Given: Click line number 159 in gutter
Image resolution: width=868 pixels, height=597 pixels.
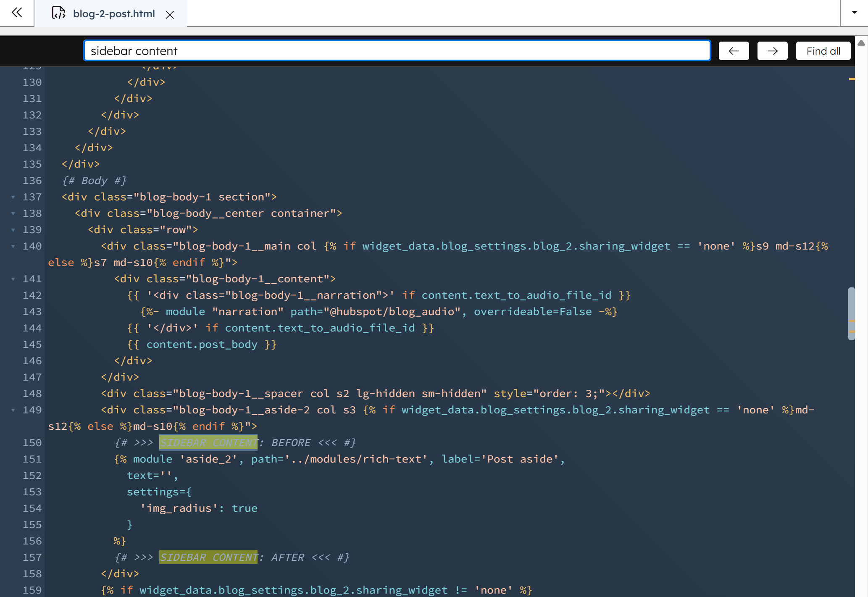Looking at the screenshot, I should (x=32, y=590).
